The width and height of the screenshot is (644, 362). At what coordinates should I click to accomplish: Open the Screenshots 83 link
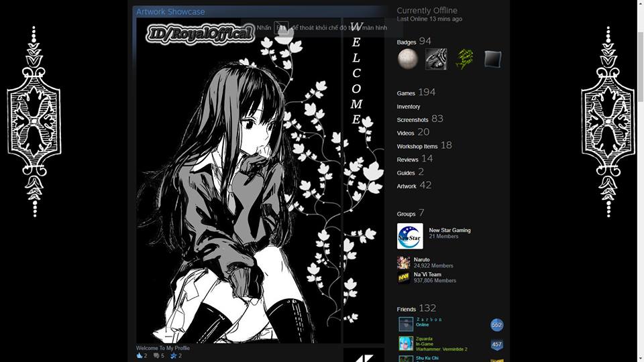click(x=420, y=119)
